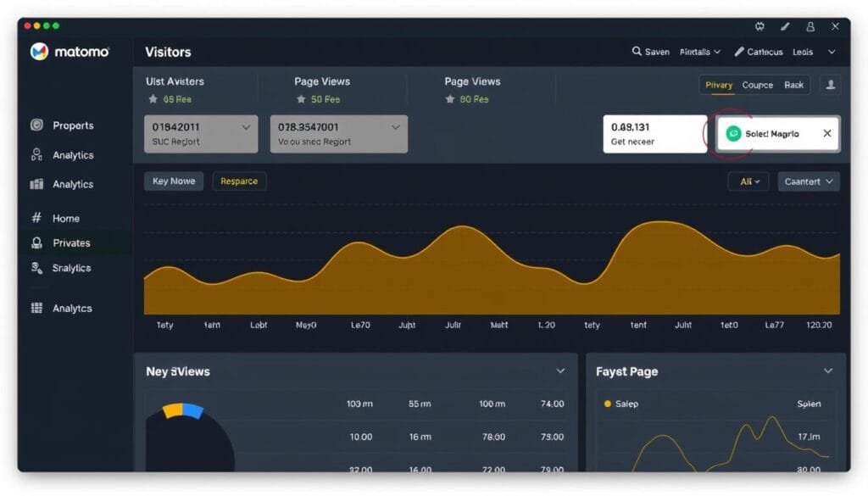Click the Matomo logo icon
The width and height of the screenshot is (868, 496).
[39, 52]
